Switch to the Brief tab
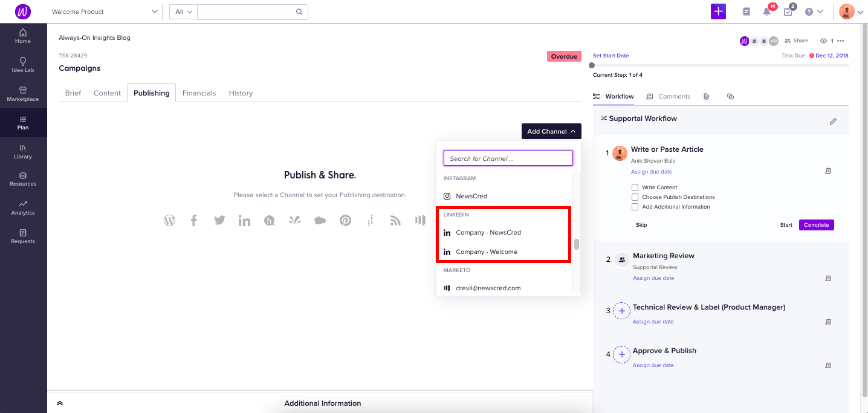The height and width of the screenshot is (413, 868). tap(73, 93)
